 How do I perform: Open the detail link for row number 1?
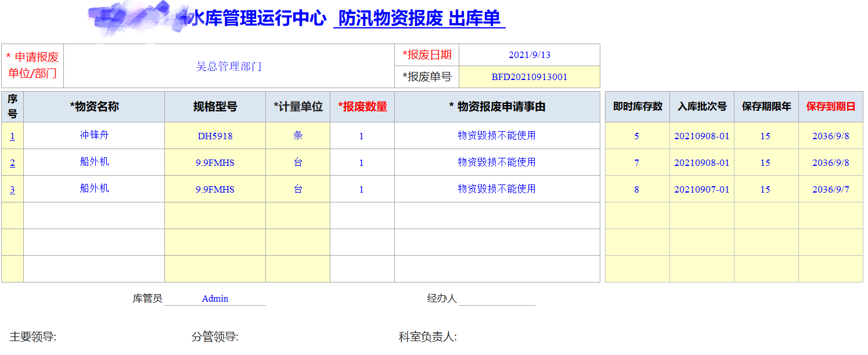(12, 136)
